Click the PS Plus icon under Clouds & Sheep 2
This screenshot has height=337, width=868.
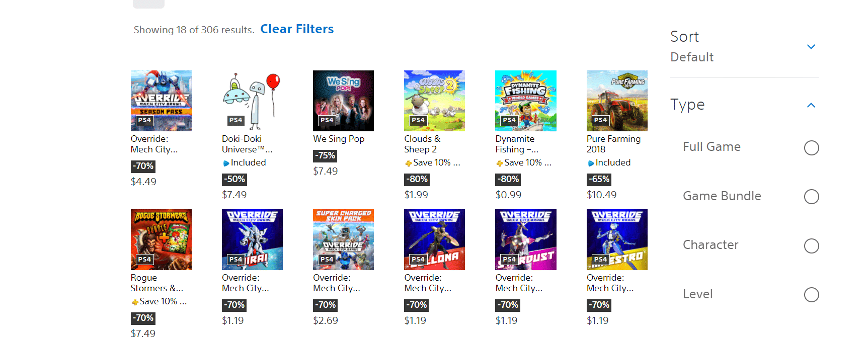(x=409, y=163)
